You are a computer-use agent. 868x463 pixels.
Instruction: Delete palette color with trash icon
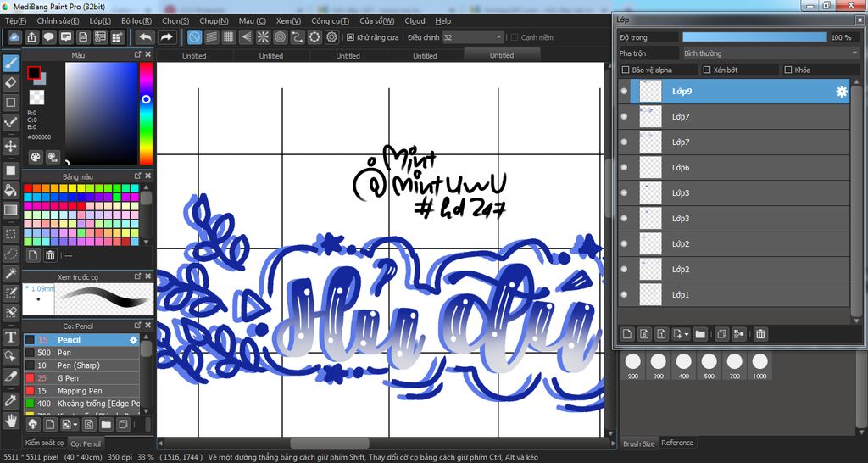tap(50, 254)
